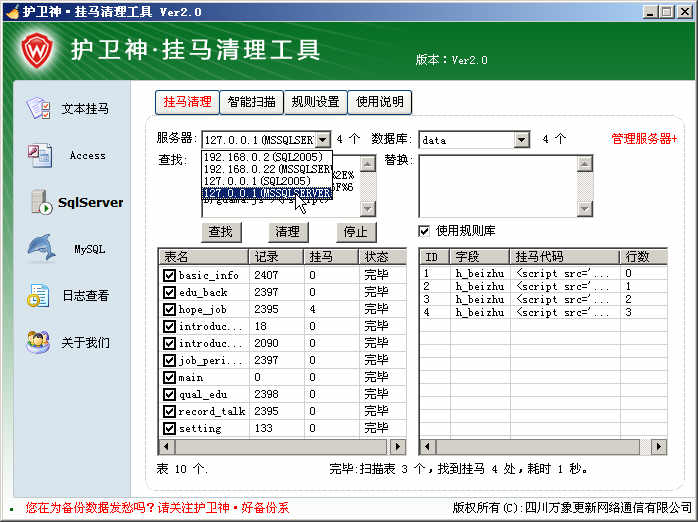
Task: Click the 关于我们 people icon
Action: pos(38,342)
